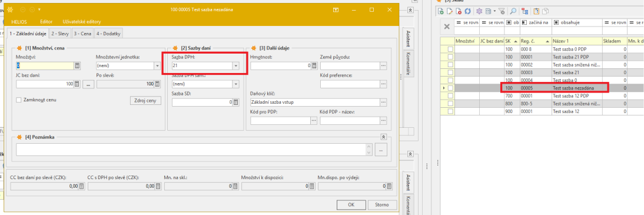Screen dimensions: 644x215
Task: Click into the Množství input field
Action: 45,65
